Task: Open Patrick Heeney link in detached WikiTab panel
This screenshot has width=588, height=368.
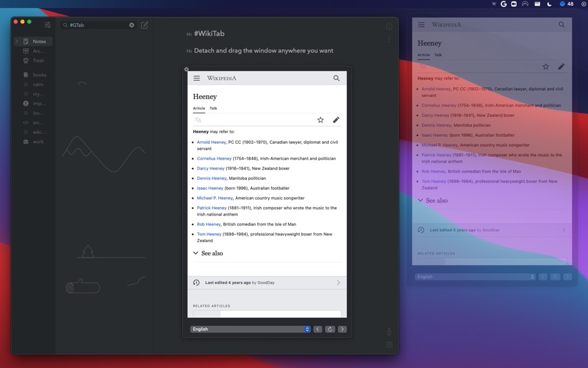Action: (x=436, y=155)
